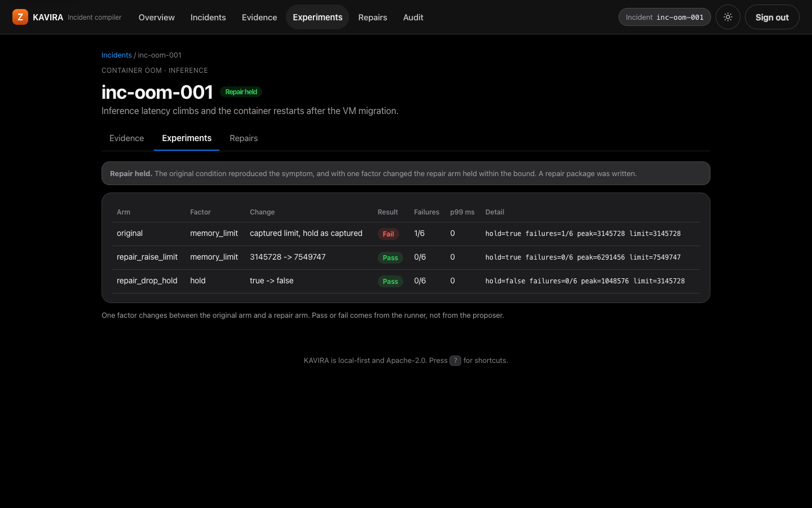Select the repair_raise_limit arm cell

(x=147, y=257)
